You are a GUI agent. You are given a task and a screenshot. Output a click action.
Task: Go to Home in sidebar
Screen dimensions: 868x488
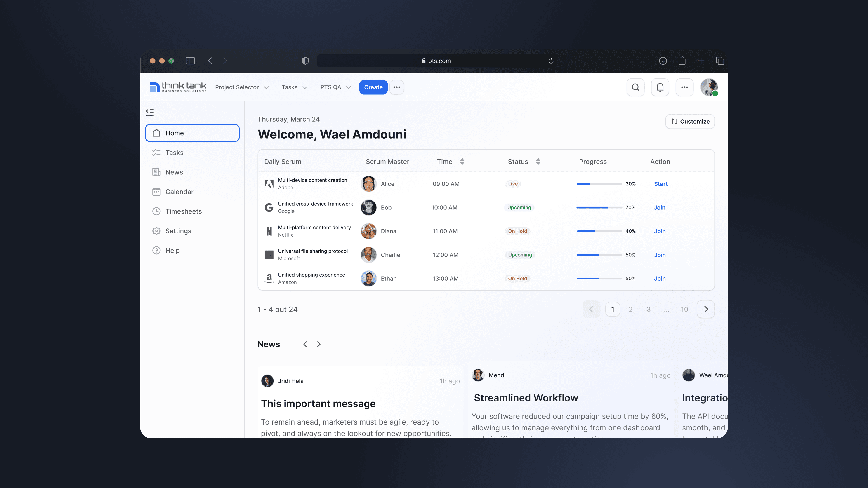192,133
